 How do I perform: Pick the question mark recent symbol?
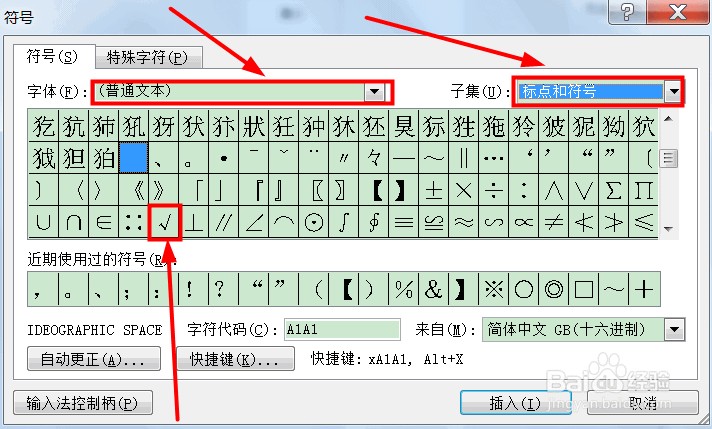point(224,289)
